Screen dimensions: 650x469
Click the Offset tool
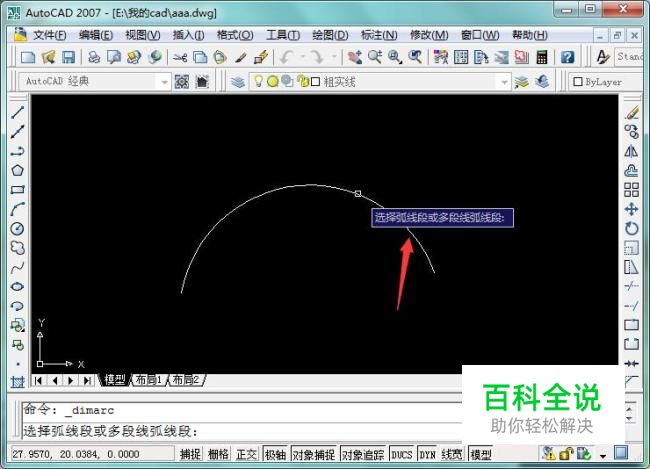coord(632,170)
